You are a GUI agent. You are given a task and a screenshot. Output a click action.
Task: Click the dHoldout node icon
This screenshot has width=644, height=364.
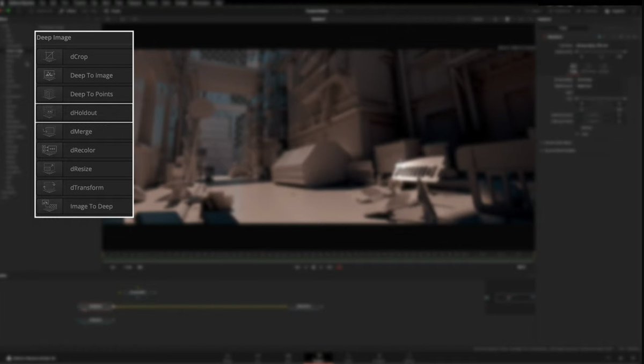49,113
